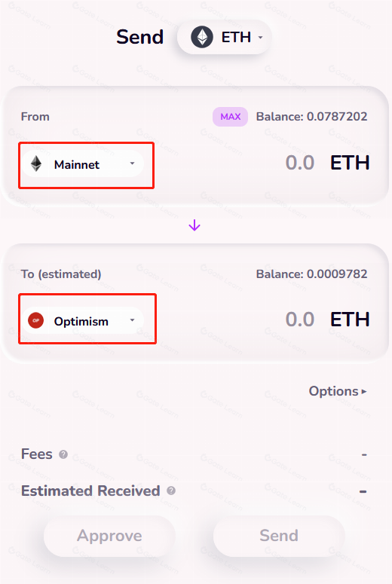
Task: Click the red Optimism OP logo
Action: (x=35, y=320)
